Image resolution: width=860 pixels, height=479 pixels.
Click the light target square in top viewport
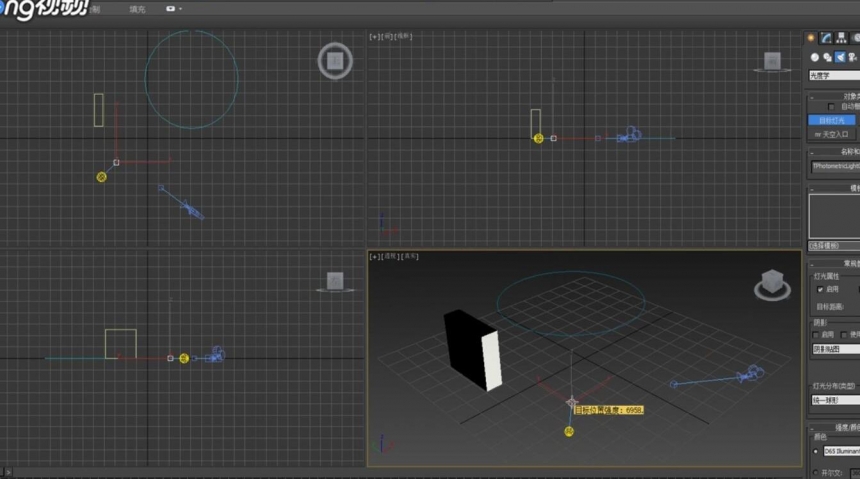(116, 162)
